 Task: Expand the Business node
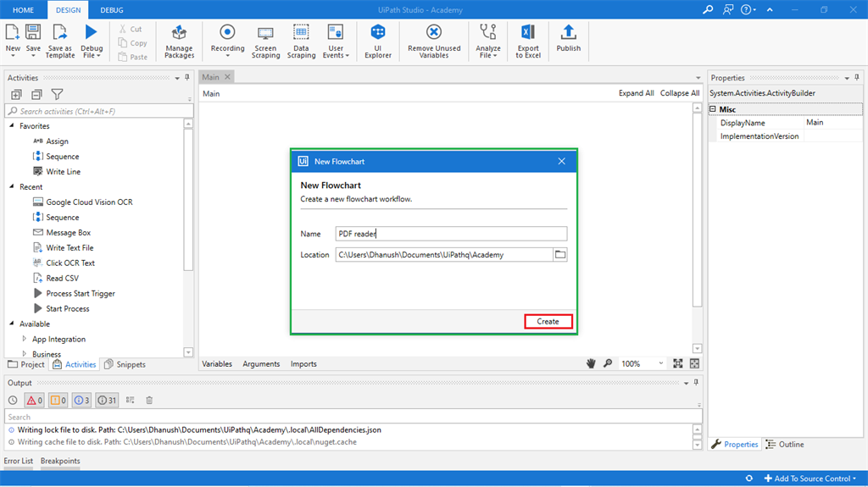(x=24, y=353)
